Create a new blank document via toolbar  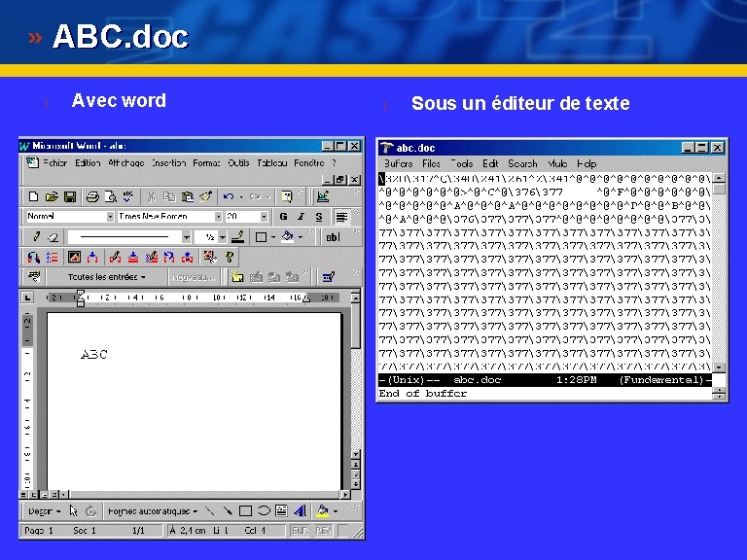[x=34, y=196]
